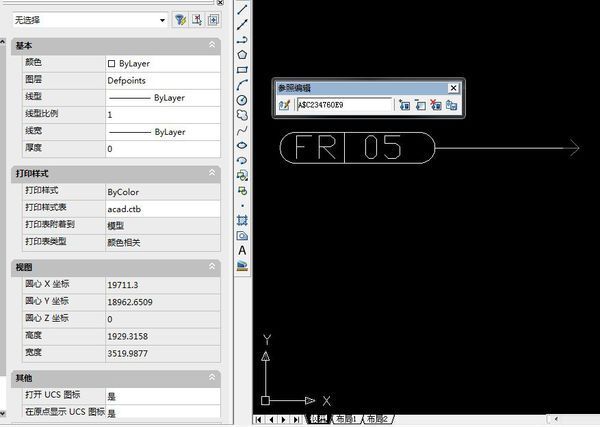Collapse the View section
Viewport: 600px width, 427px height.
coord(212,267)
